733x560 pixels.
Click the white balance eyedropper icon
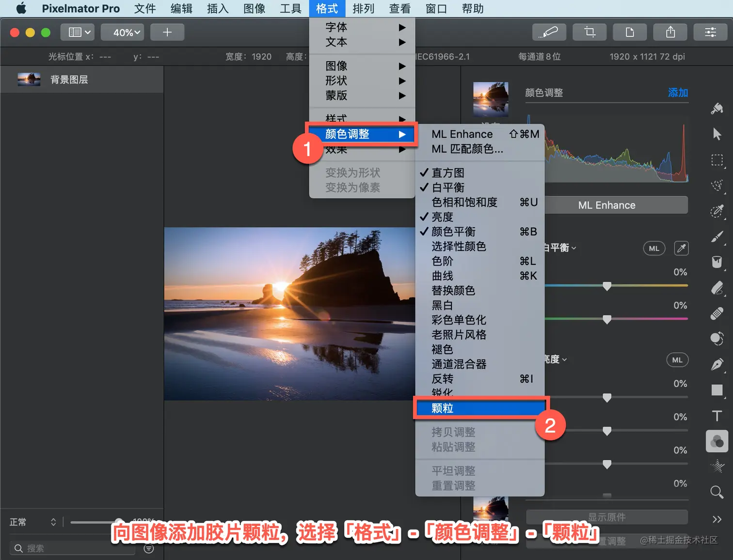[681, 249]
